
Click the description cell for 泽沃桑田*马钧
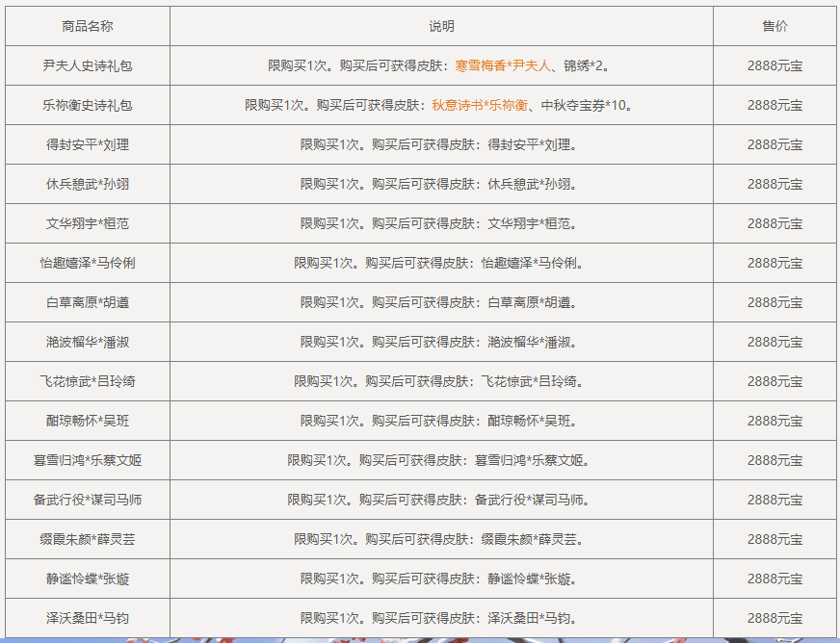pyautogui.click(x=441, y=618)
